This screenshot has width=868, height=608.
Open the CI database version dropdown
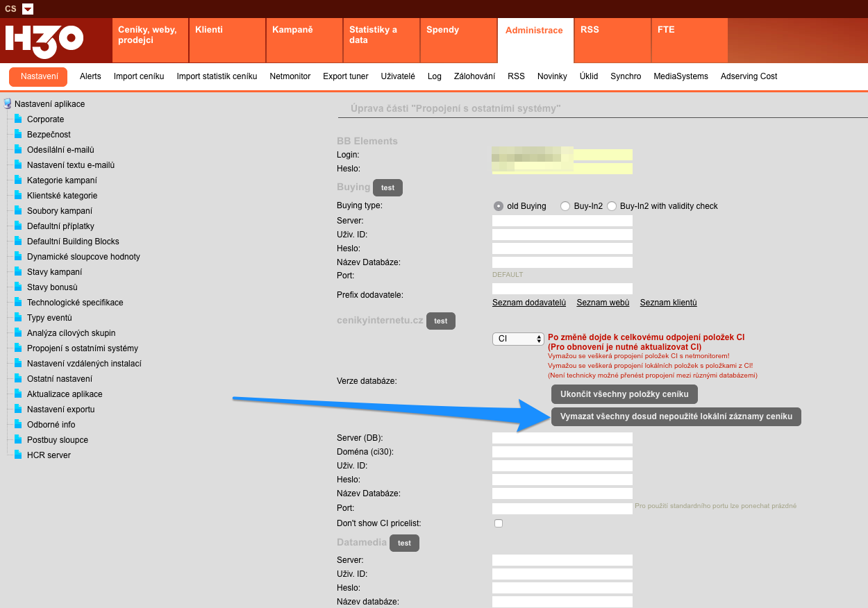[518, 339]
